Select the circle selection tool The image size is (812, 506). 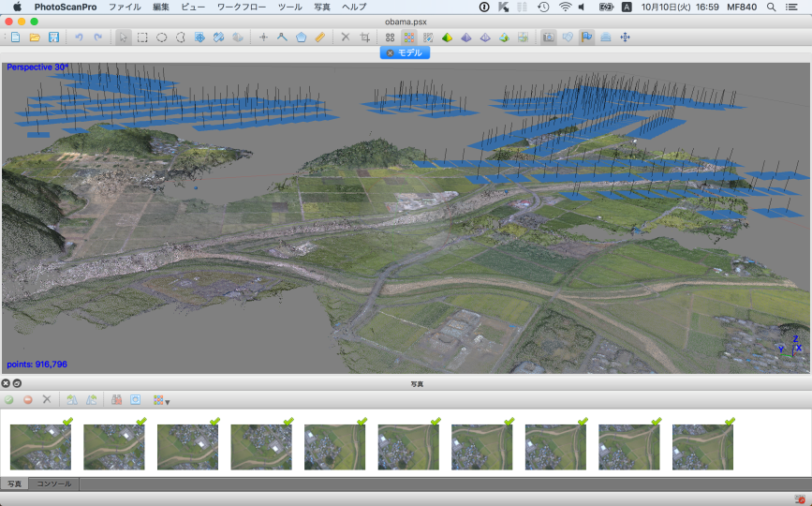point(161,37)
